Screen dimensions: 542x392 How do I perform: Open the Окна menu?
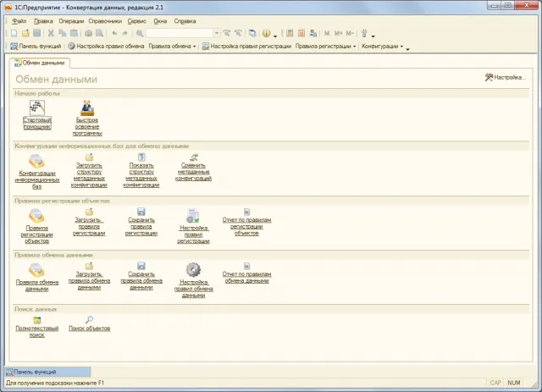tap(160, 21)
